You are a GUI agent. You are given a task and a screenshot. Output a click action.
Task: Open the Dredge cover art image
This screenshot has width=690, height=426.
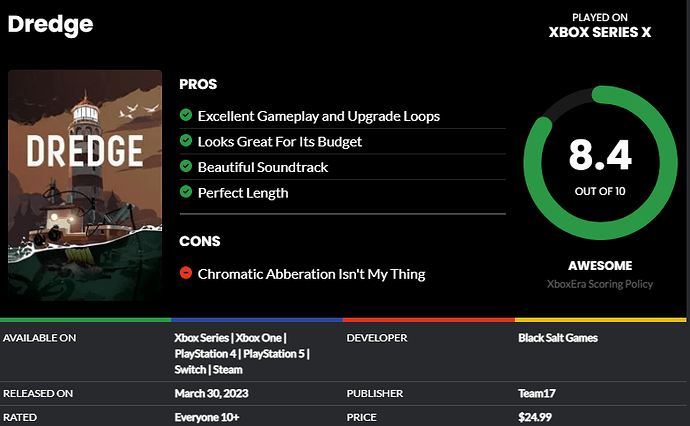85,185
